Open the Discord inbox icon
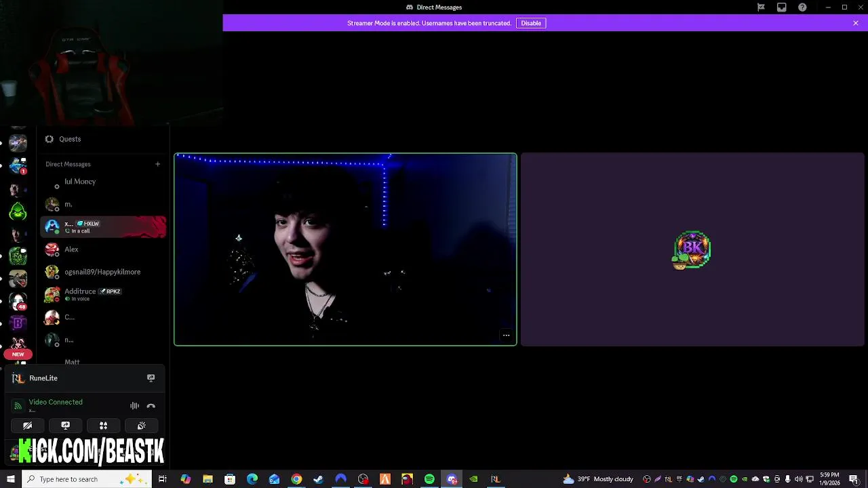The image size is (868, 488). [782, 7]
